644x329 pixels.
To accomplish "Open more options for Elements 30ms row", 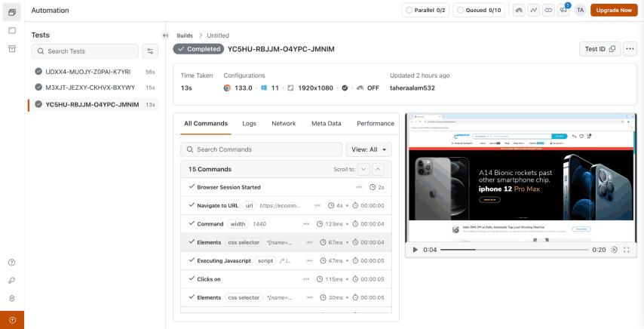I will tap(309, 298).
